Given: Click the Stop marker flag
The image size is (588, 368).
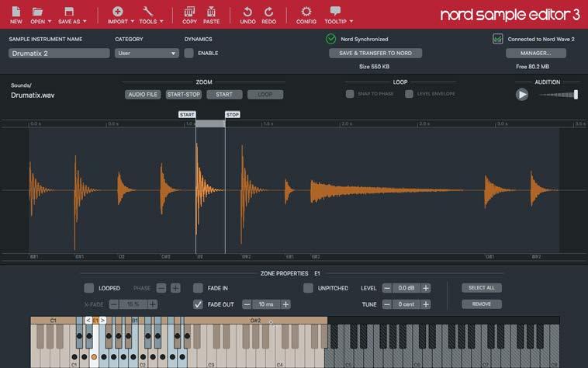Looking at the screenshot, I should pos(233,114).
